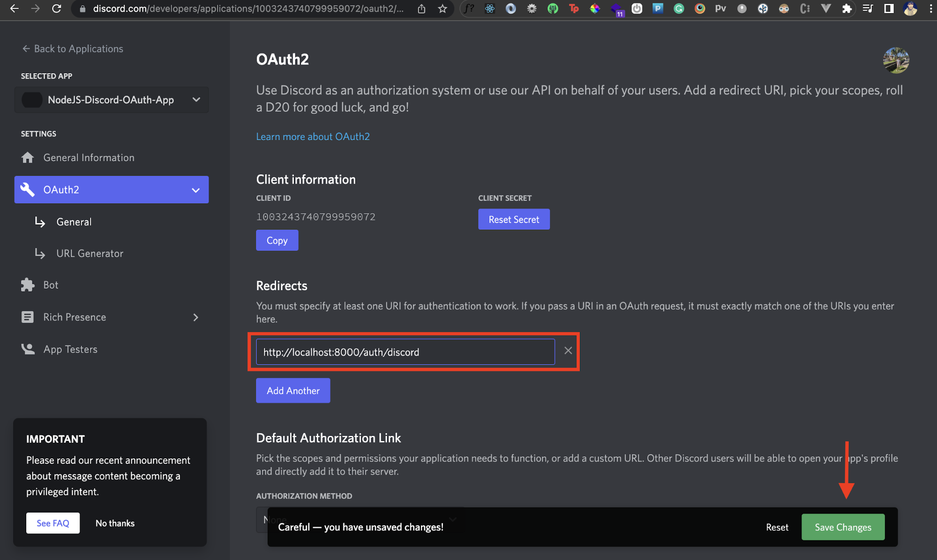Open Learn more about OAuth2 link
Viewport: 937px width, 560px height.
pyautogui.click(x=313, y=136)
